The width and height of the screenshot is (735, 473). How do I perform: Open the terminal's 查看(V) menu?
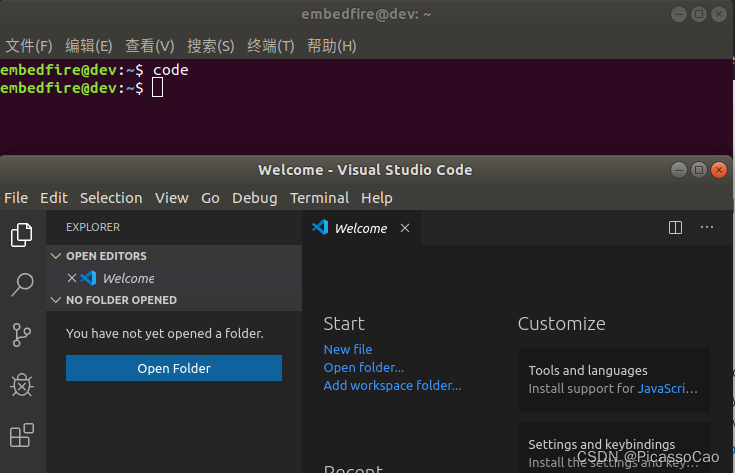150,46
